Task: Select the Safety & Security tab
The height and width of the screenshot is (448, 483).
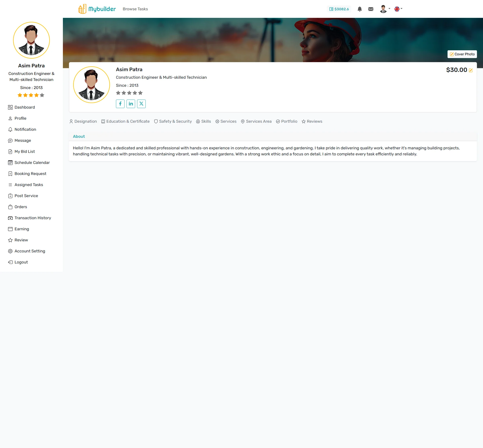Action: (173, 121)
